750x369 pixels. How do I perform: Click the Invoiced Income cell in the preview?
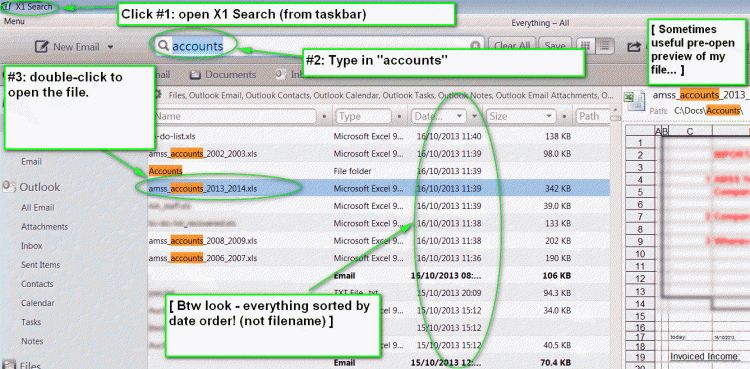pyautogui.click(x=705, y=357)
